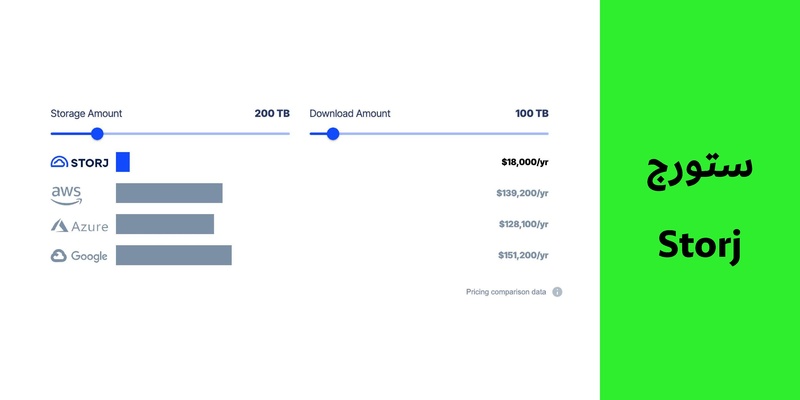The width and height of the screenshot is (800, 400).
Task: Select the Azure cost bar
Action: point(165,225)
